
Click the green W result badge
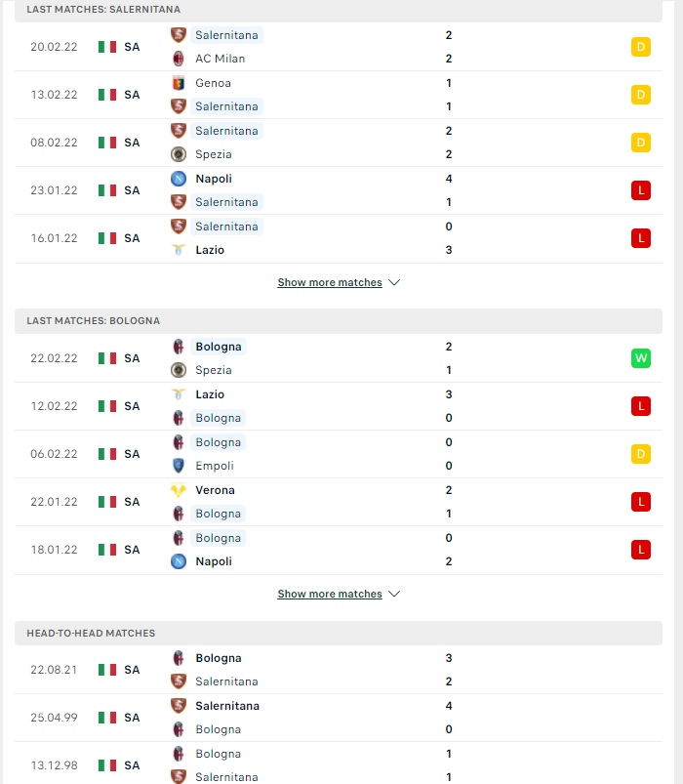[x=641, y=358]
